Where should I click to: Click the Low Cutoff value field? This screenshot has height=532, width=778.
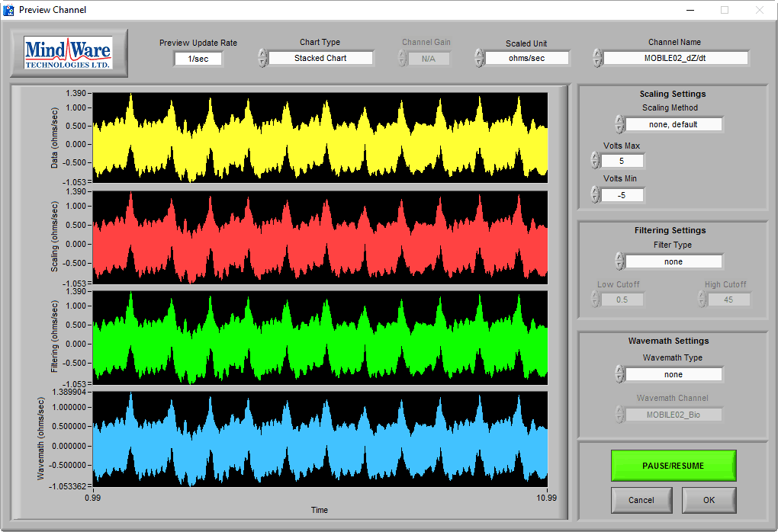622,300
